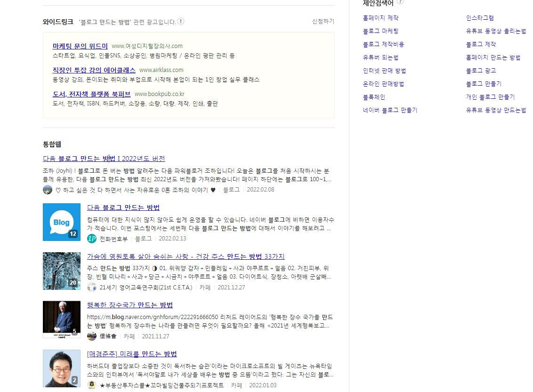Select suggested search 네이버 블로그 만들기
The width and height of the screenshot is (533, 392).
(x=390, y=110)
